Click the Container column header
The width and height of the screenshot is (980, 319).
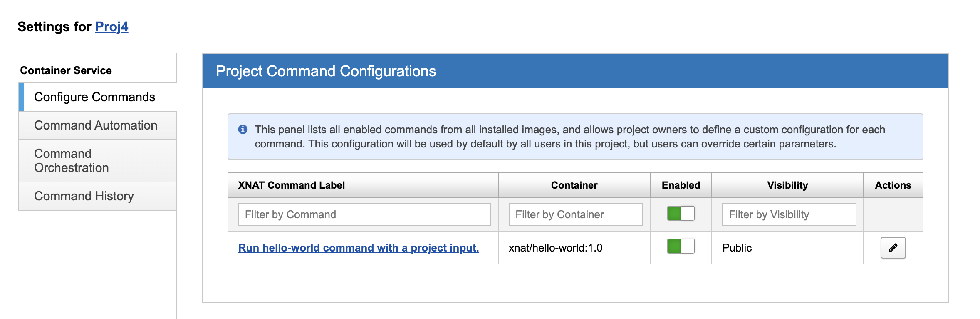574,185
